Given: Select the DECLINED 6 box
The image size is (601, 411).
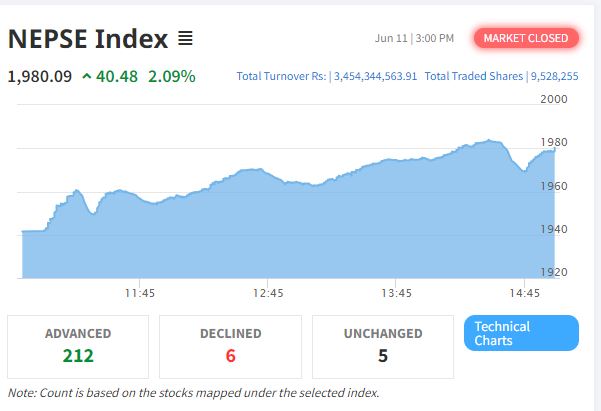Looking at the screenshot, I should pos(230,347).
